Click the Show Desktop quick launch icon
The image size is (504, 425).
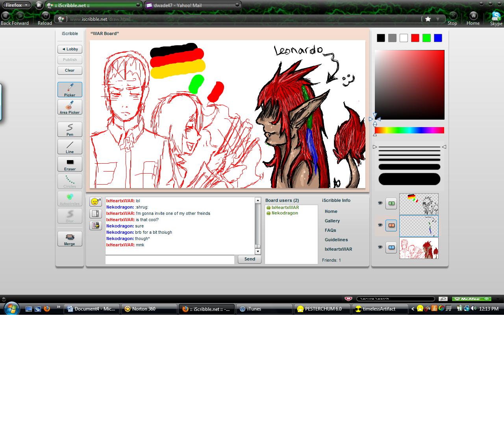pyautogui.click(x=29, y=309)
